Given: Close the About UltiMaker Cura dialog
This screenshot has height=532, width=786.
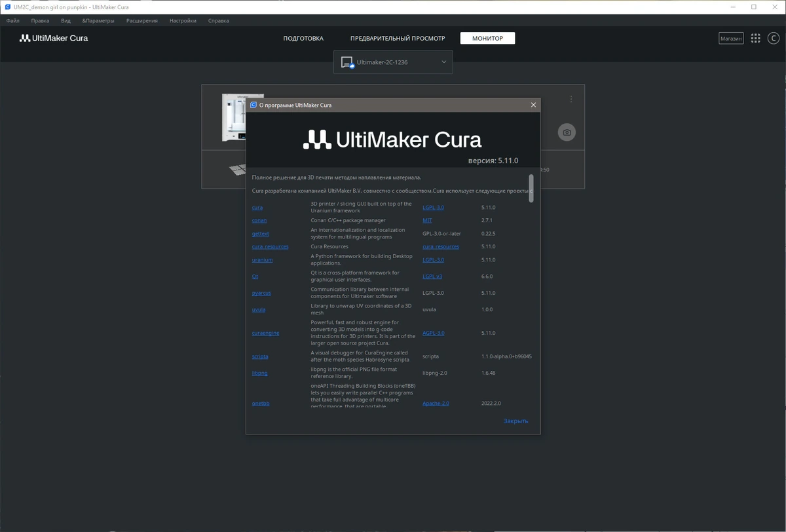Looking at the screenshot, I should click(533, 105).
